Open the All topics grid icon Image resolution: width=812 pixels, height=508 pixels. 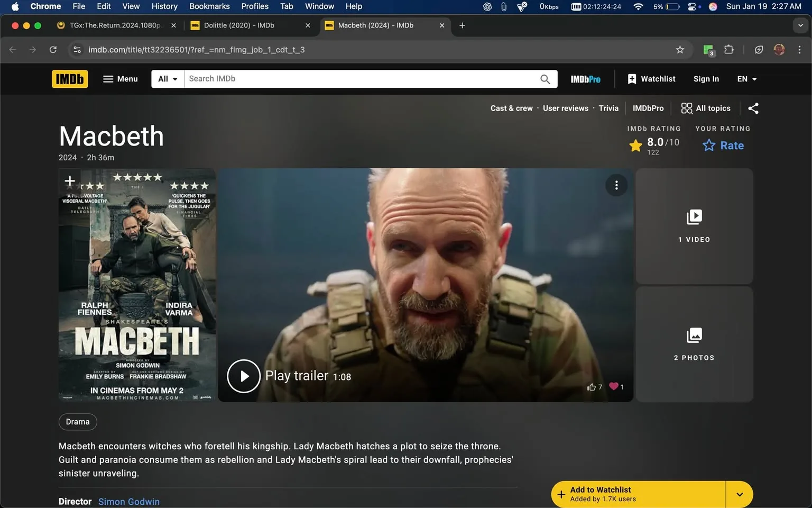point(687,108)
